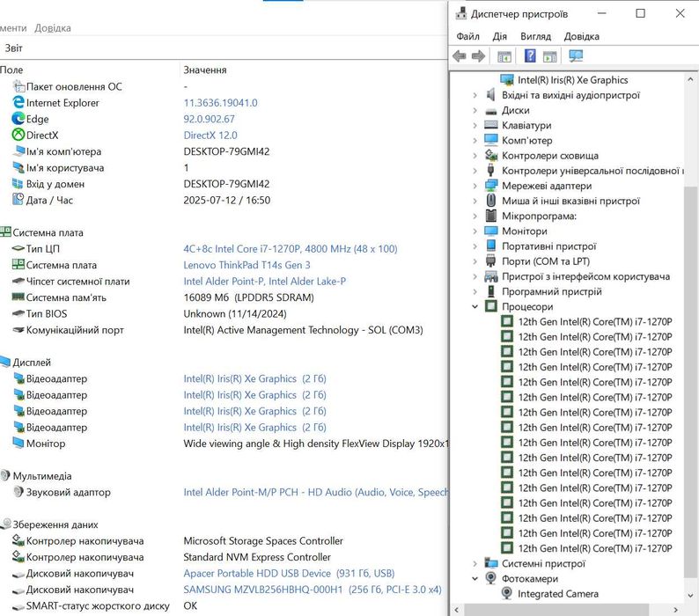Click the Системна плата section header icon
699x616 pixels.
(6, 231)
